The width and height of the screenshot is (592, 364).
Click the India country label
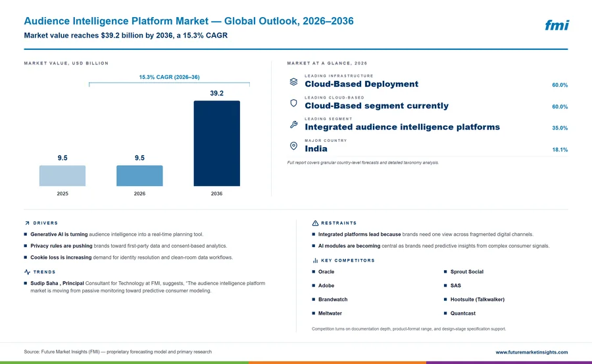[316, 148]
